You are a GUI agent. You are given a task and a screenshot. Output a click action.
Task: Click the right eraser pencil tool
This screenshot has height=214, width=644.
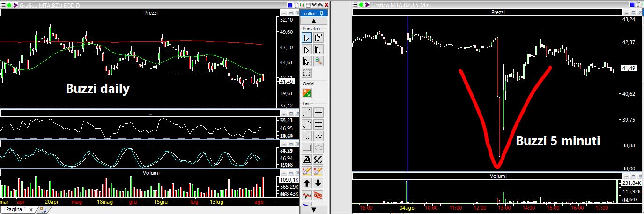pos(318,171)
